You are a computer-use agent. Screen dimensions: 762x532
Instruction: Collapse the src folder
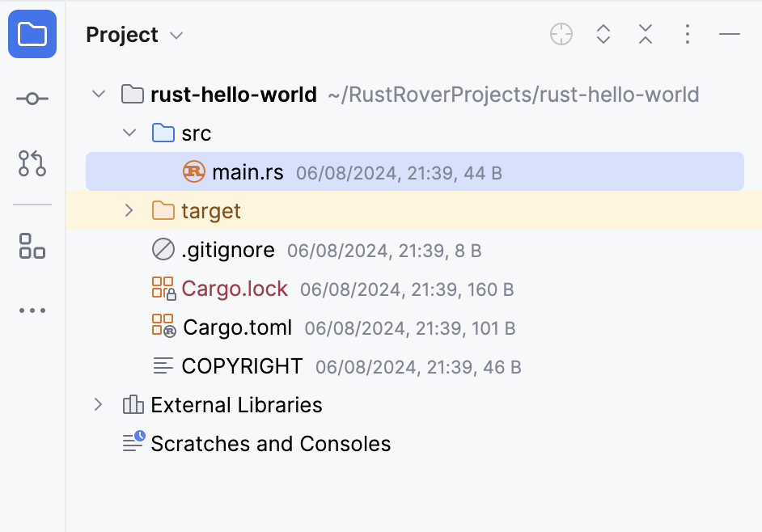[x=129, y=133]
